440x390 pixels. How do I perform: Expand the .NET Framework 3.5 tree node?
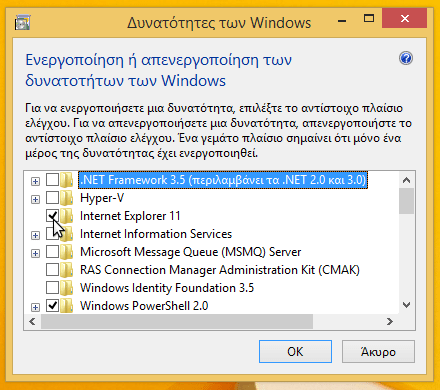click(x=35, y=181)
